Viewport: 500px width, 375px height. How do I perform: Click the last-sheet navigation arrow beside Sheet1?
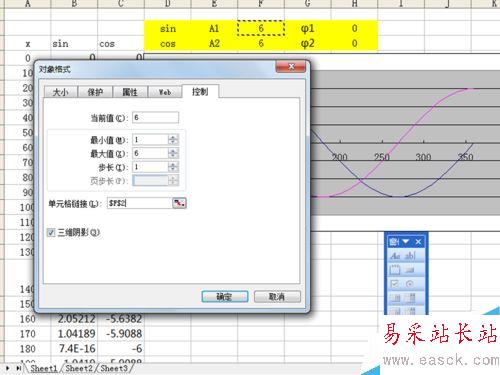tap(19, 368)
